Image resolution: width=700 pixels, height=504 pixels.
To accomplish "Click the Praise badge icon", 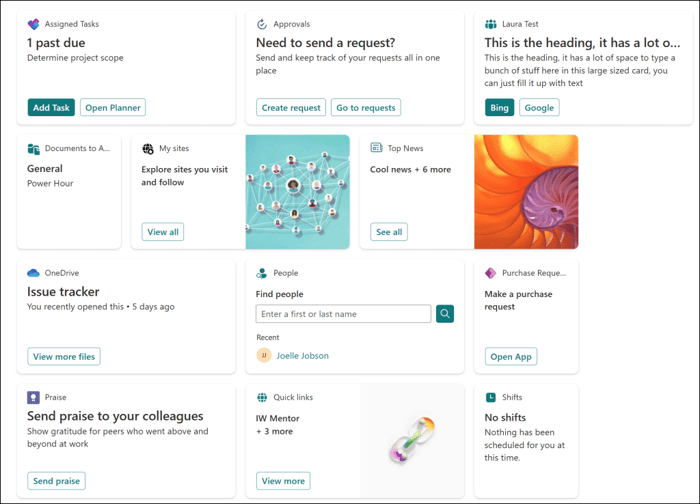I will (x=33, y=397).
